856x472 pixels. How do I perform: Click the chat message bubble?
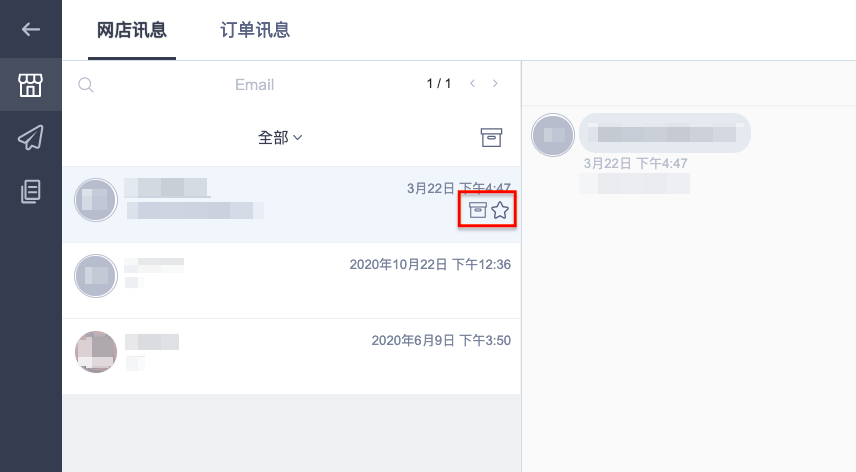pyautogui.click(x=665, y=133)
